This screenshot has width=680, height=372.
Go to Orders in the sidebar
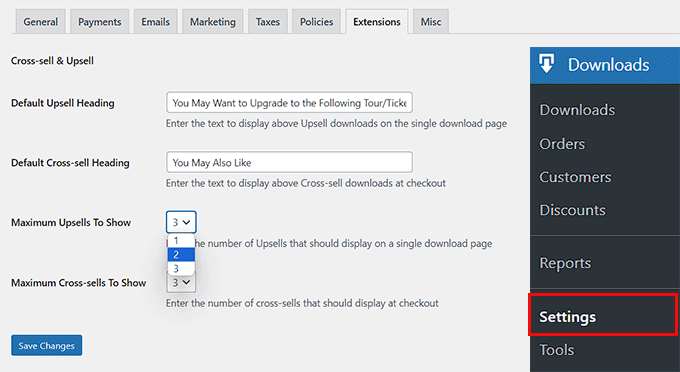tap(562, 144)
